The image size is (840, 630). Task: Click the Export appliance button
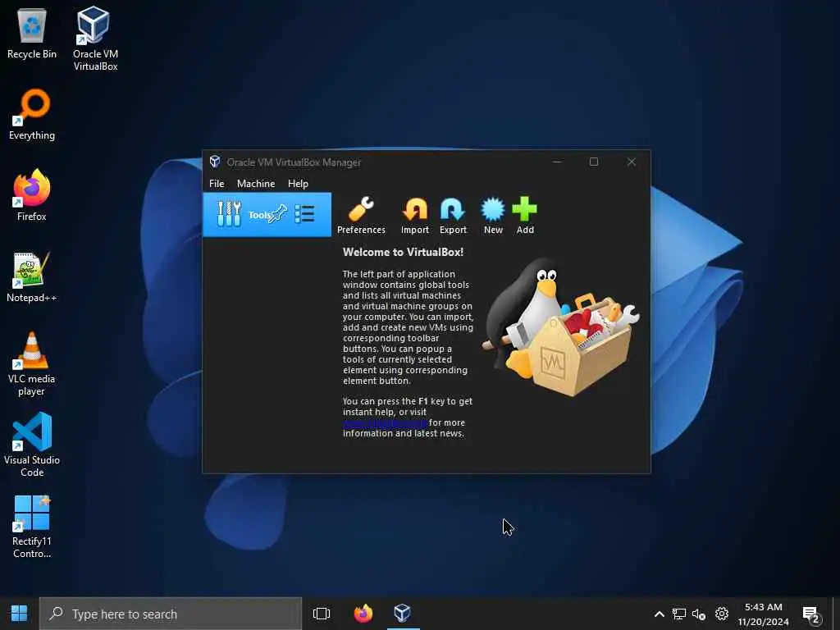[x=453, y=216]
